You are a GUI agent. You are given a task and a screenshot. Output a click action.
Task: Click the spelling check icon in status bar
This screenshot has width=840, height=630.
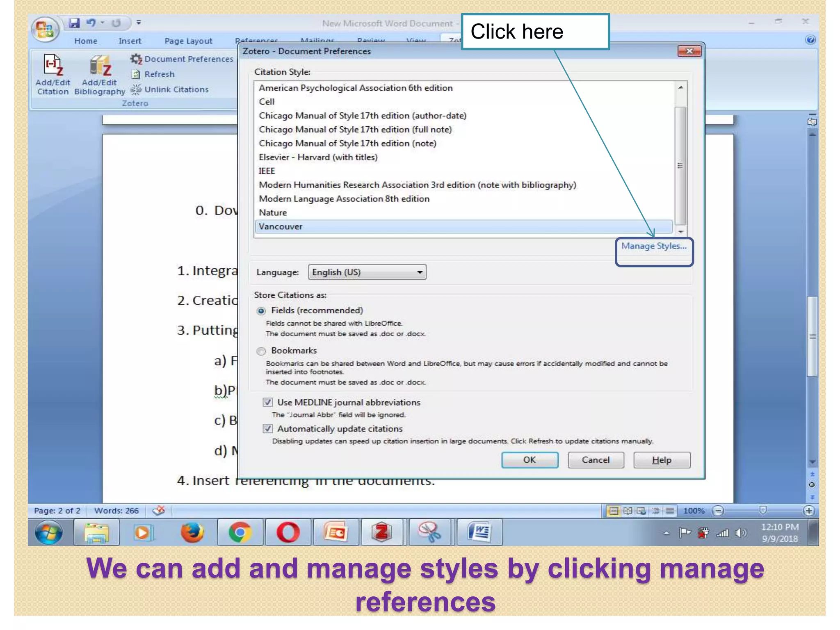(159, 511)
